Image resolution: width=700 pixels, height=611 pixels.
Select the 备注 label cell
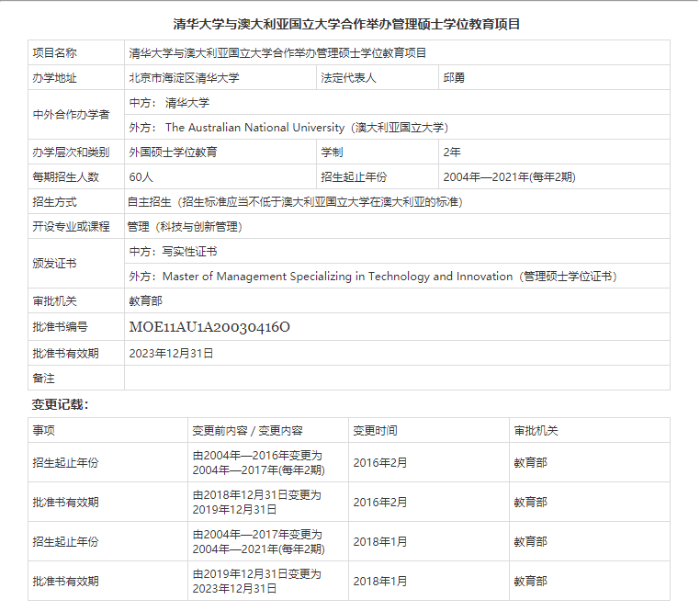pos(76,379)
